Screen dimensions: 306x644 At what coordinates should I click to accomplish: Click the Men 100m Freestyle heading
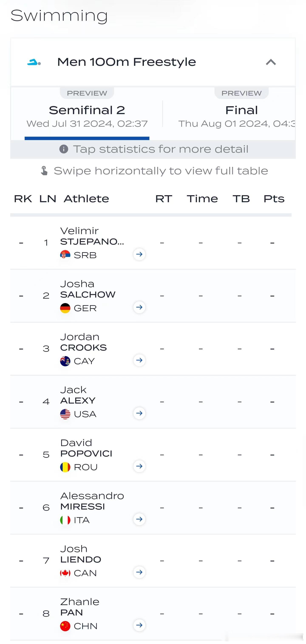(x=126, y=62)
